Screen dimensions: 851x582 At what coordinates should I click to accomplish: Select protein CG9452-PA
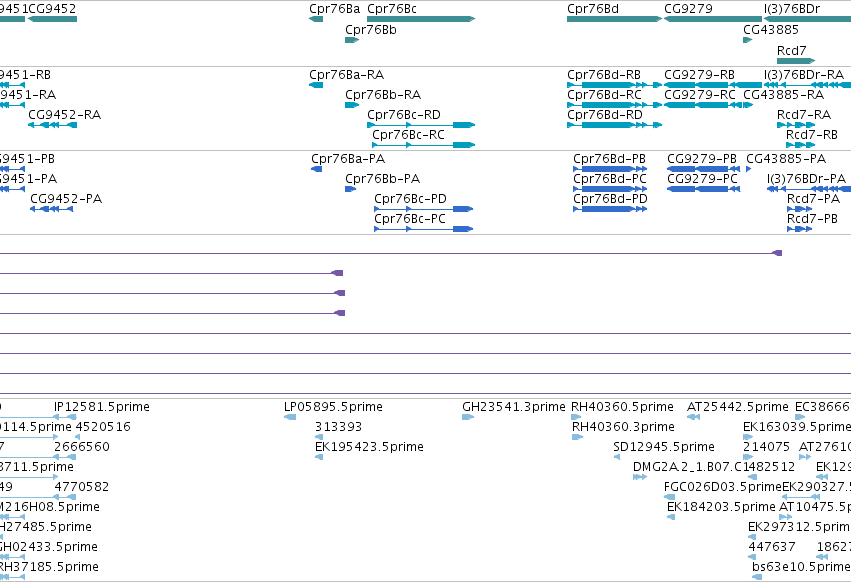coord(52,209)
